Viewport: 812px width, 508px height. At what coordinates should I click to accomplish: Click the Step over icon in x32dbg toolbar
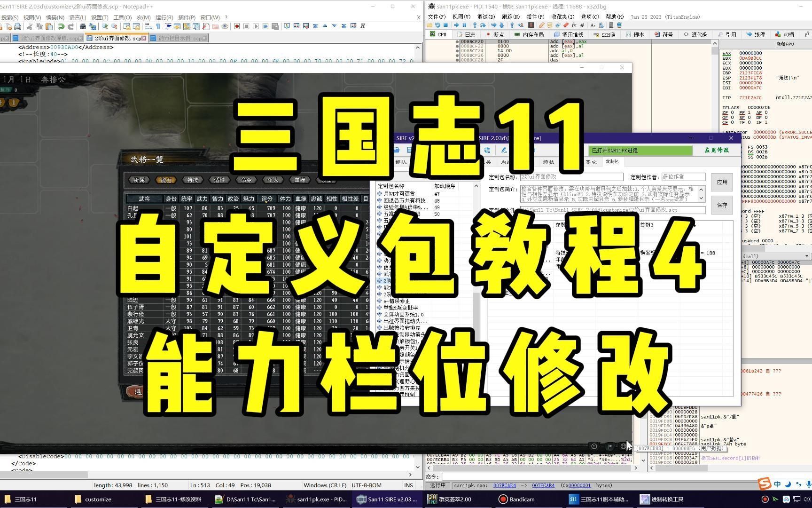(483, 25)
